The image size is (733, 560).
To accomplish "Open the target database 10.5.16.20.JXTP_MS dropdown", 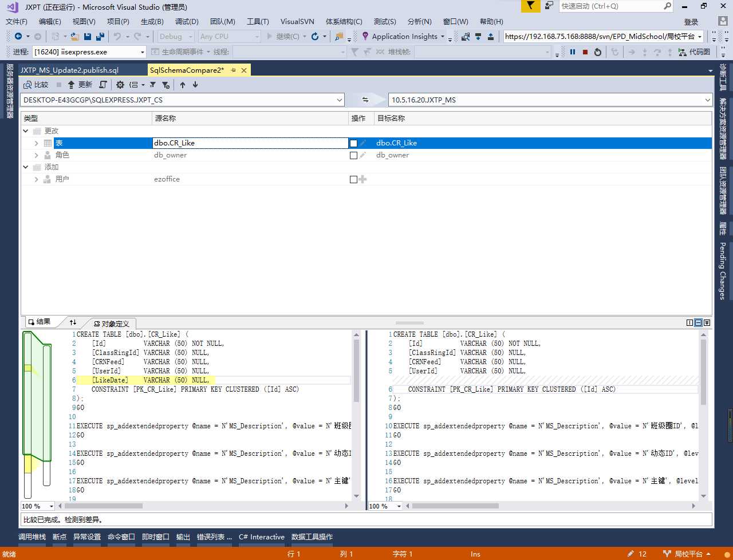I will (707, 100).
